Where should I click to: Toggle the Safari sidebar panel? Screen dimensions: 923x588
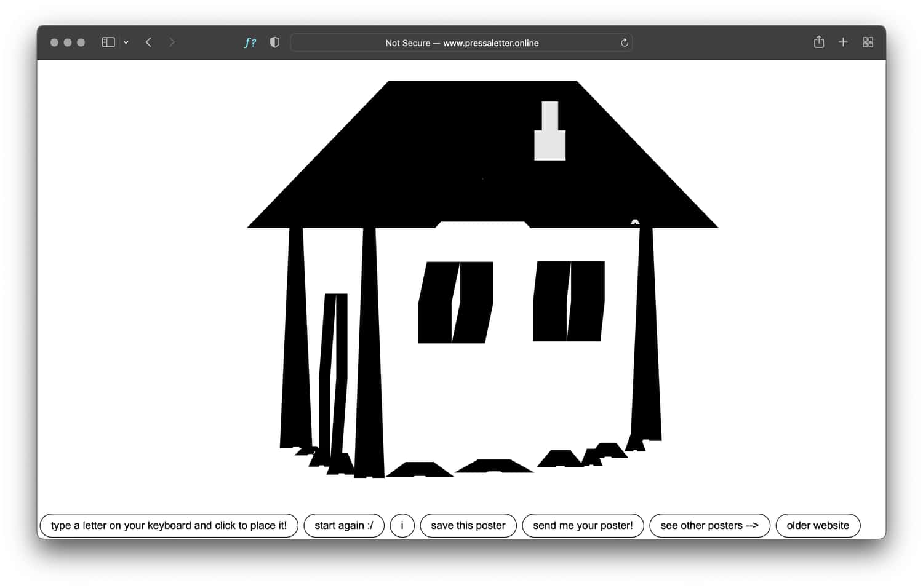108,42
